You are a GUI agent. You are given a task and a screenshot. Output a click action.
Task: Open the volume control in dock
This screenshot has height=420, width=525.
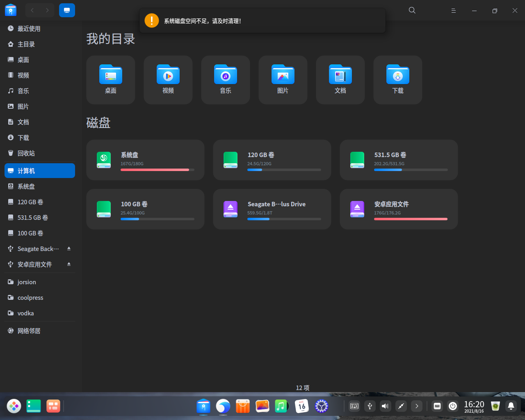coord(385,406)
